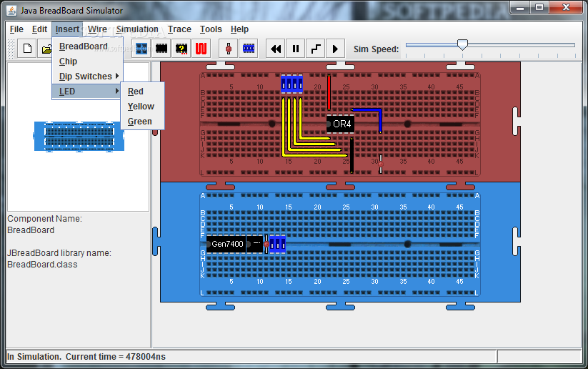
Task: Select the black vertical wire below OR4
Action: click(352, 155)
